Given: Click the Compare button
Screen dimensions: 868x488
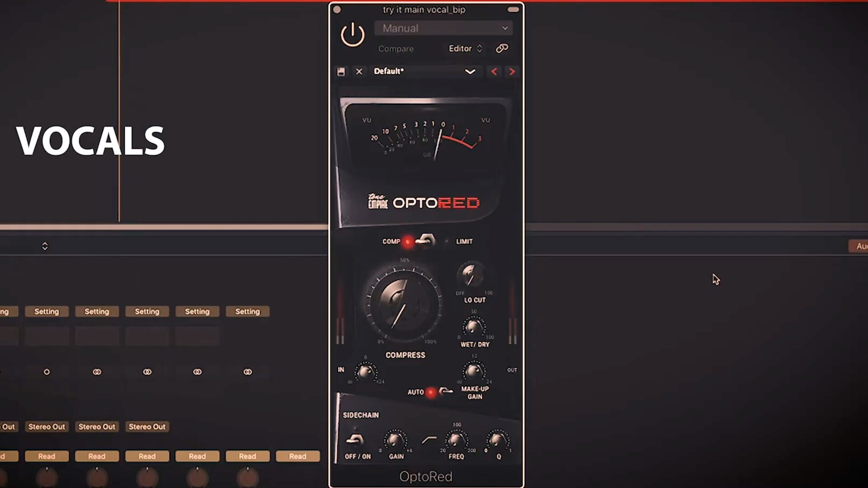Looking at the screenshot, I should [396, 48].
